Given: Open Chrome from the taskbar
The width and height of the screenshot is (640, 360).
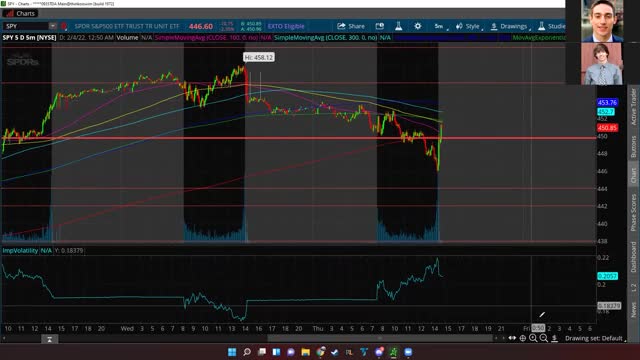Looking at the screenshot, I should click(x=320, y=352).
